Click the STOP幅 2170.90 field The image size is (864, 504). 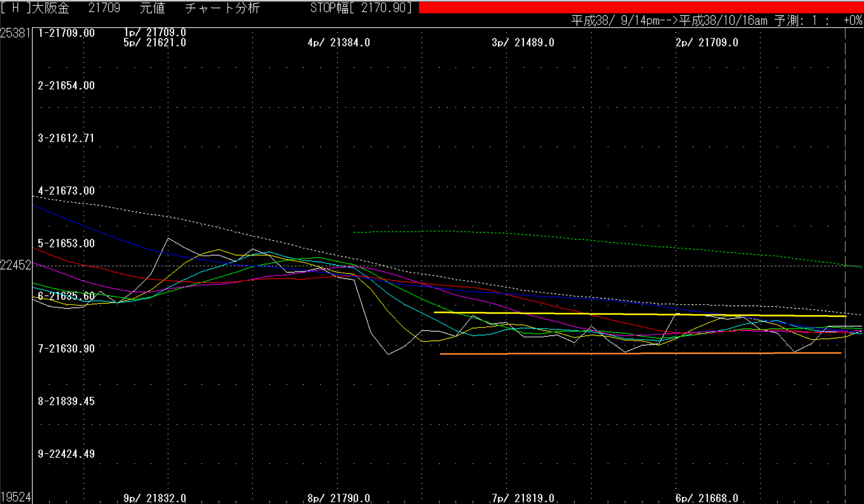click(361, 8)
